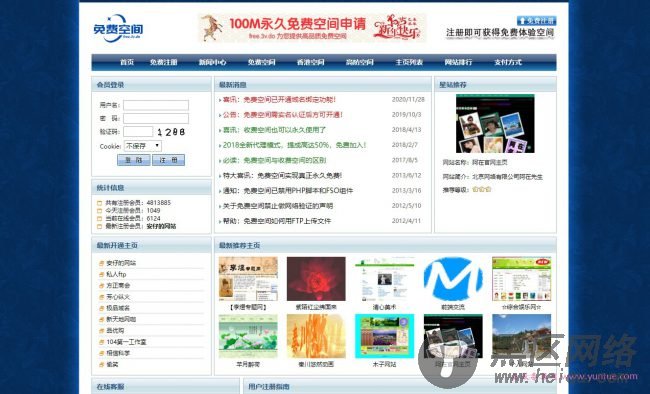Click the icon beside 当前在线会员
650x394 pixels.
coord(99,219)
